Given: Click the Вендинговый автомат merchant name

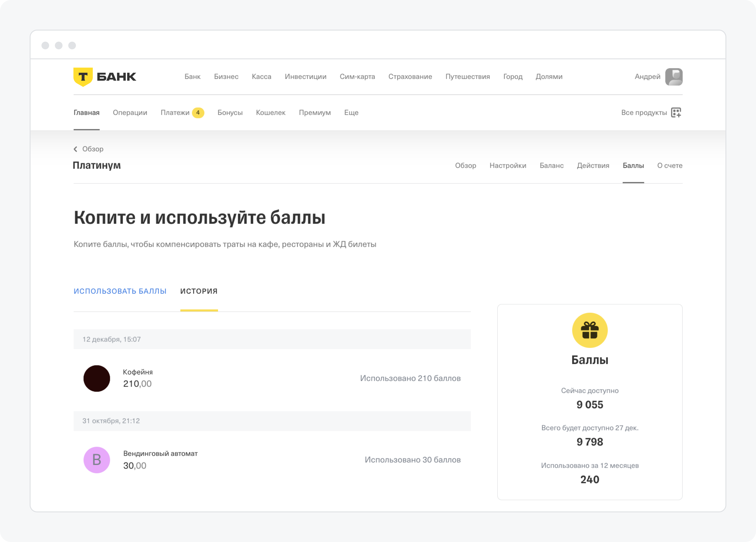Looking at the screenshot, I should pos(160,454).
